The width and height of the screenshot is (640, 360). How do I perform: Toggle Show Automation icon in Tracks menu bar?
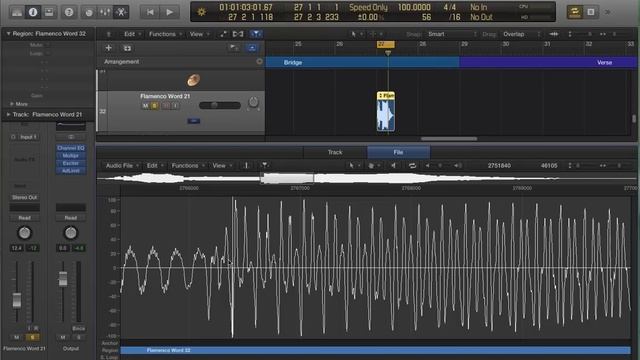coord(223,34)
